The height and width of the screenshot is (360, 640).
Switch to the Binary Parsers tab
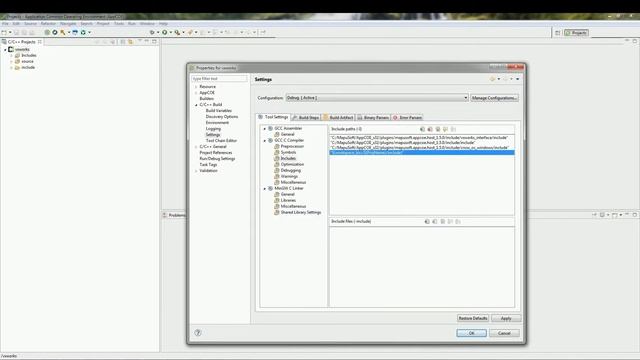click(373, 118)
